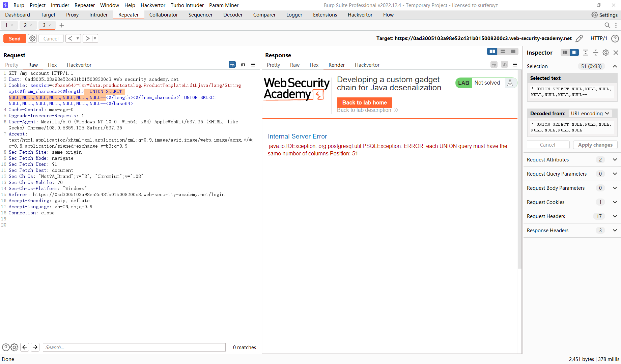Dock Inspector to the right layout icon
The width and height of the screenshot is (621, 364).
point(574,53)
